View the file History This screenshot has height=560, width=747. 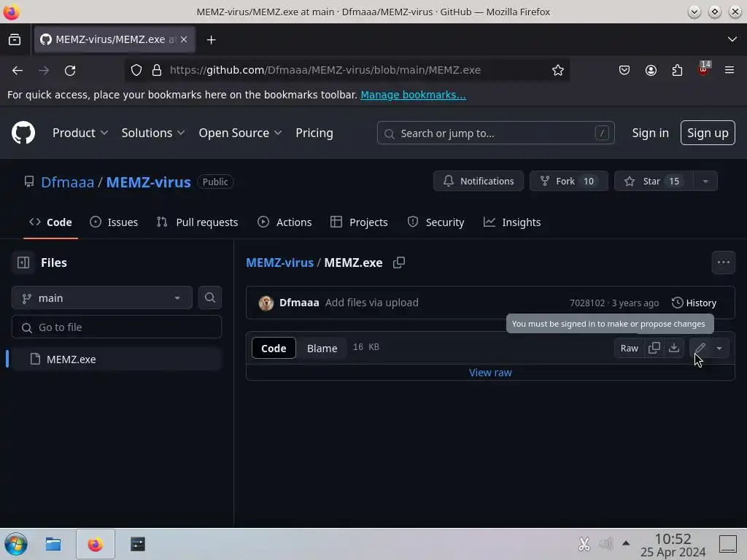[694, 303]
